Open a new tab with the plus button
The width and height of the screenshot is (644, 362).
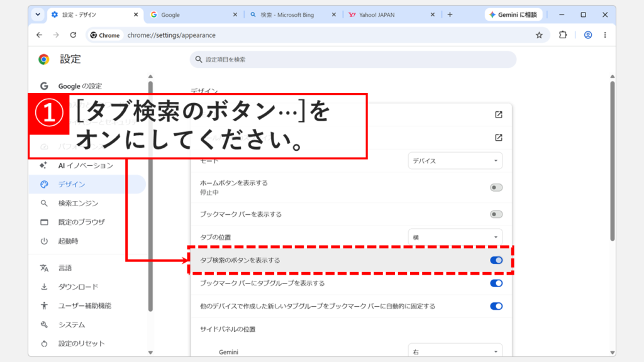(x=450, y=14)
